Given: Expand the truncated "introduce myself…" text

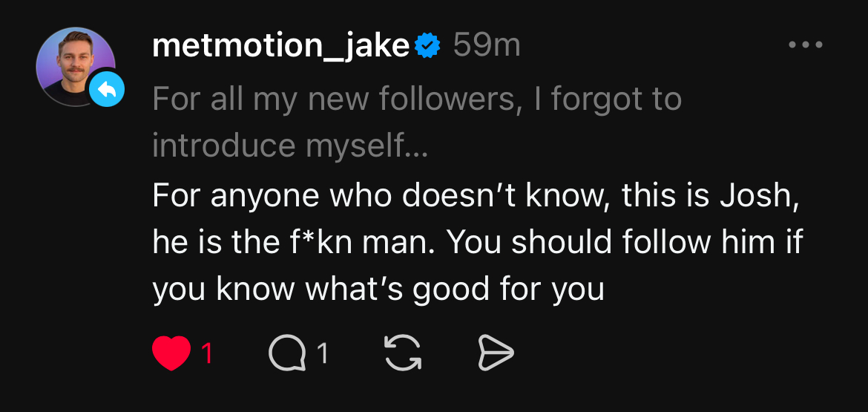Looking at the screenshot, I should pyautogui.click(x=290, y=145).
